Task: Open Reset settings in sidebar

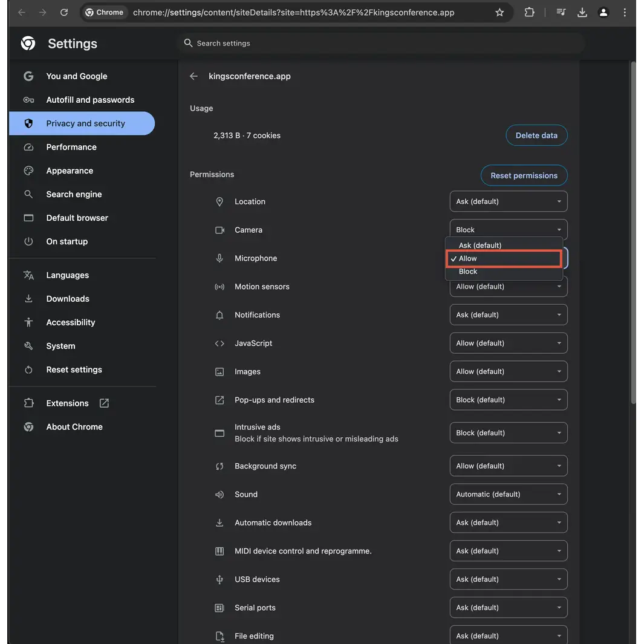Action: click(82, 369)
